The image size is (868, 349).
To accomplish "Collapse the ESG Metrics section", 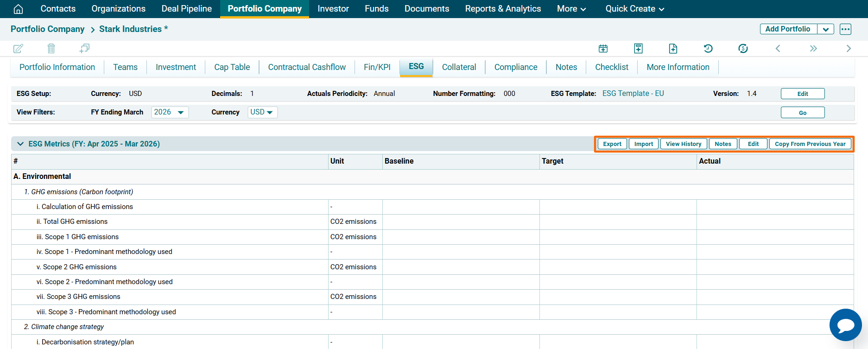I will tap(20, 144).
